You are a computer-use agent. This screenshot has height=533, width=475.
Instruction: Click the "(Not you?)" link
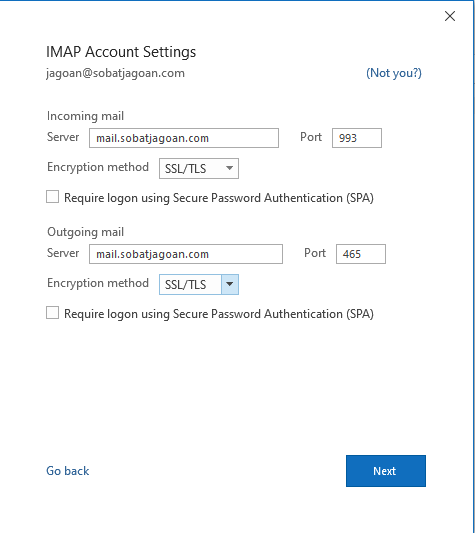tap(394, 73)
